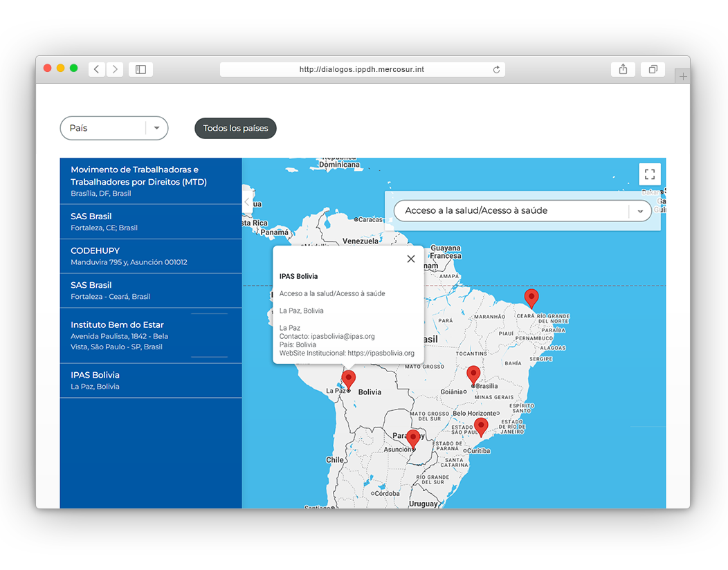The image size is (728, 570).
Task: Click the address bar URL field
Action: 362,69
